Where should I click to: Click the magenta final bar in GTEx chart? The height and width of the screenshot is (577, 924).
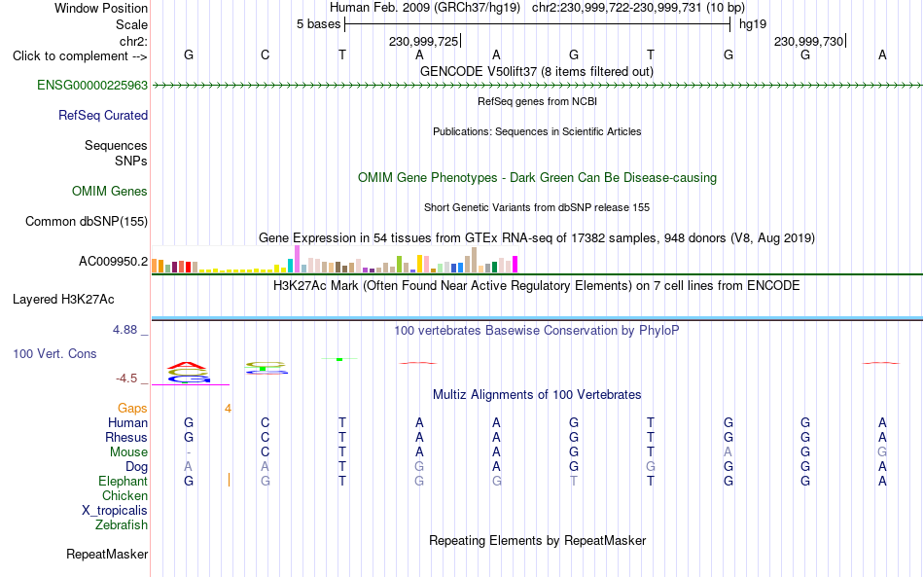[x=515, y=264]
